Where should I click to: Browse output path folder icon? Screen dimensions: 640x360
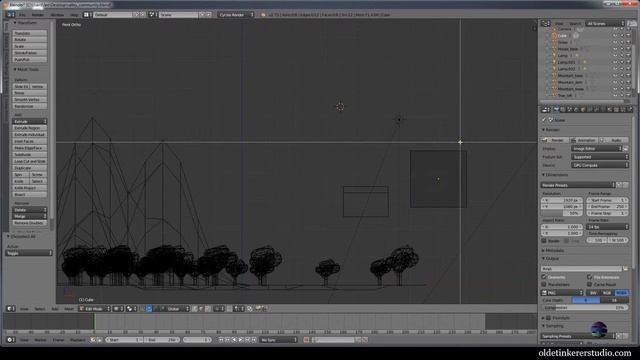pos(625,269)
